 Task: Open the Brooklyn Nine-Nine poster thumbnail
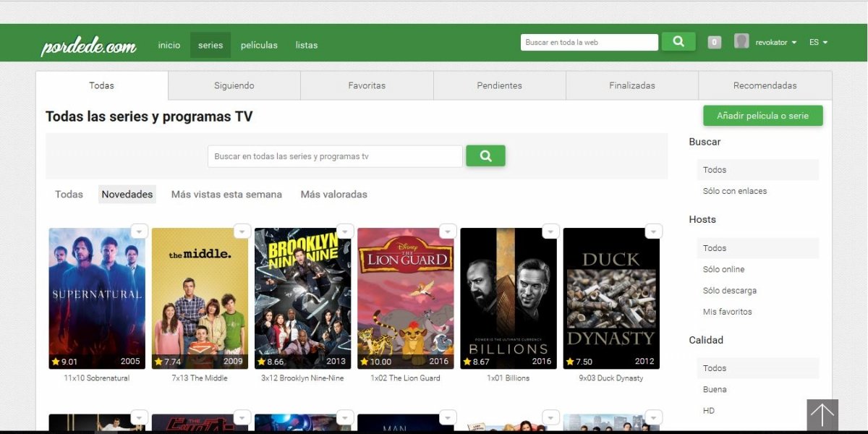(x=302, y=299)
